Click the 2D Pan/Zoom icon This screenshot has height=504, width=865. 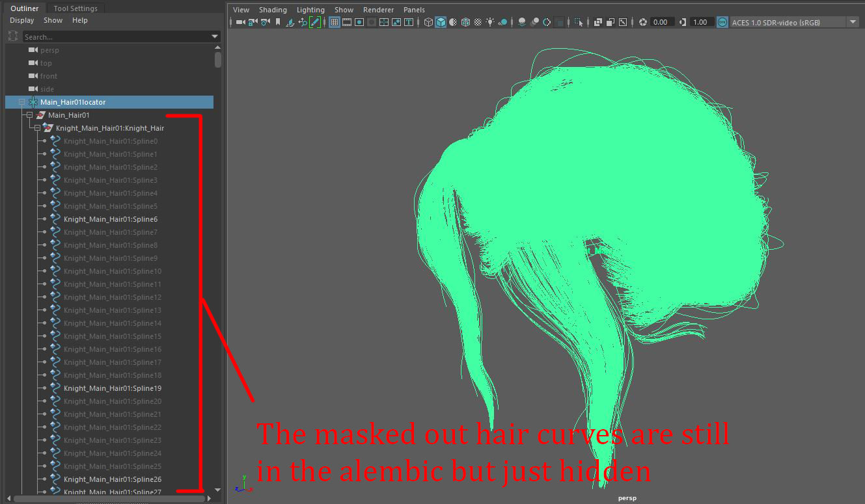point(303,22)
